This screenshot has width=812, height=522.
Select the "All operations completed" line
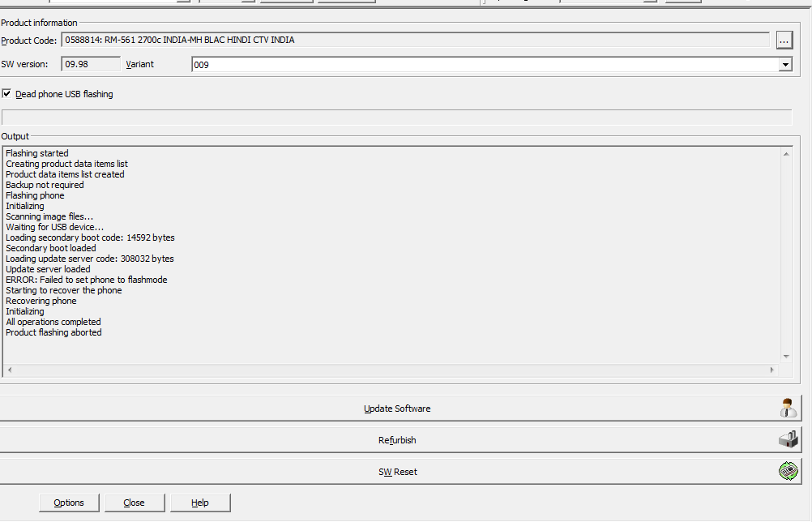(x=53, y=322)
